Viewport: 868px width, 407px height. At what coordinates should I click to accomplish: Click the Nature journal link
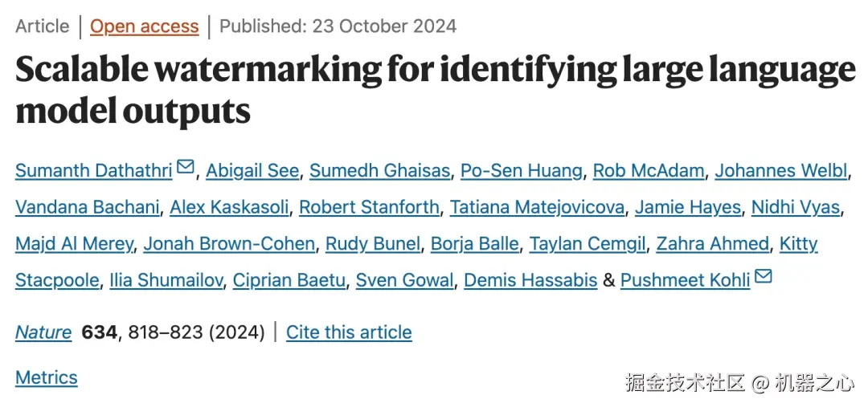43,332
